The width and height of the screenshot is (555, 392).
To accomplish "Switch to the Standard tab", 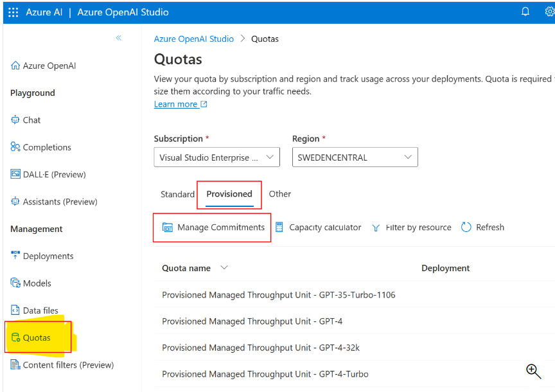I will 177,194.
